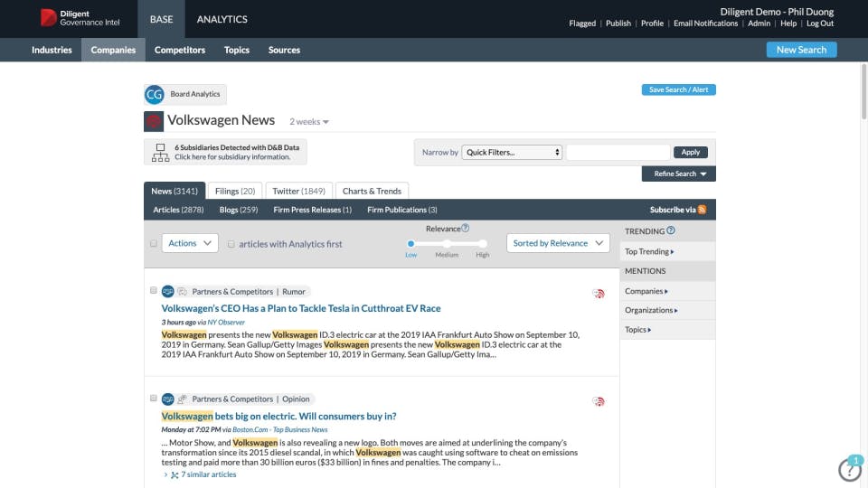Screen dimensions: 868x488
Task: Open the Trending help question-mark icon
Action: [670, 230]
